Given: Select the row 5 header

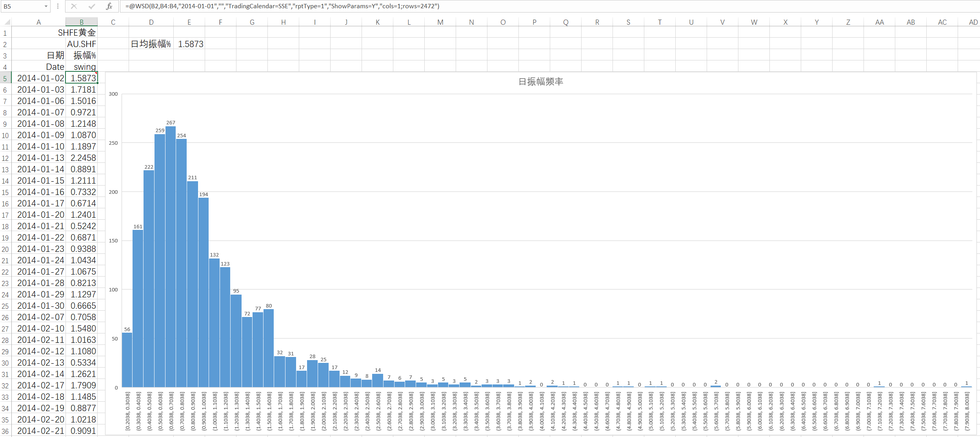Looking at the screenshot, I should click(x=5, y=78).
